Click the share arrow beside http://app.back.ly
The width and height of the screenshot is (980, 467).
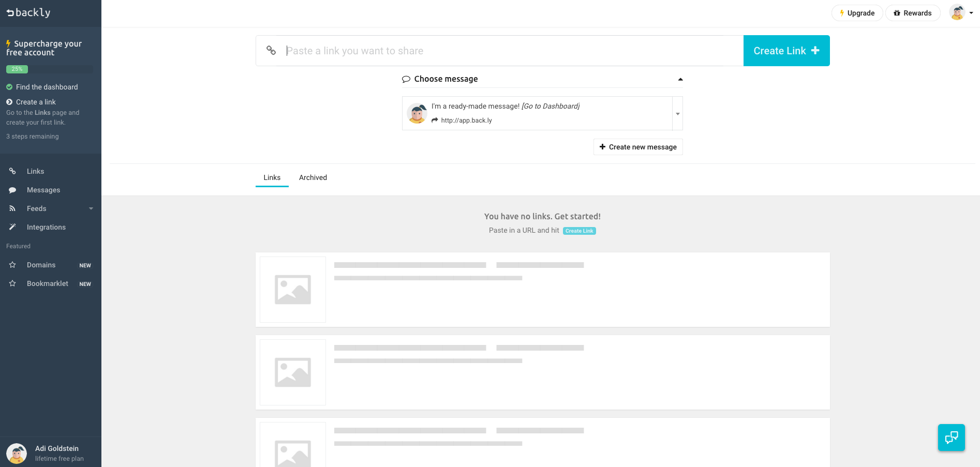pyautogui.click(x=435, y=120)
